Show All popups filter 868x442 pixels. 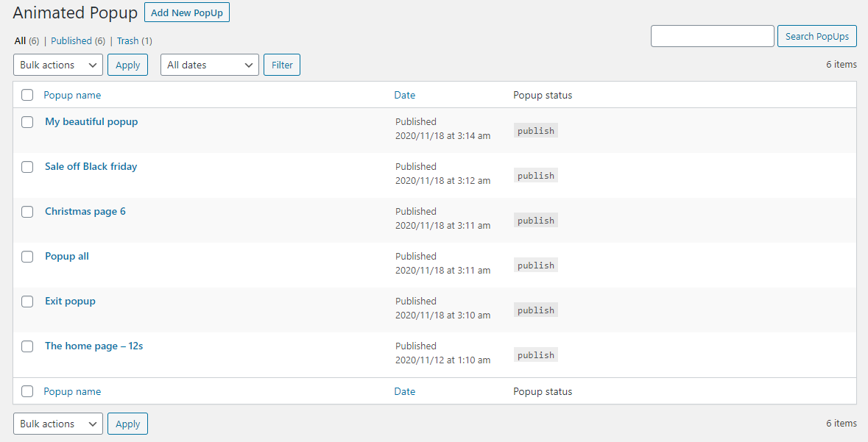pos(20,41)
